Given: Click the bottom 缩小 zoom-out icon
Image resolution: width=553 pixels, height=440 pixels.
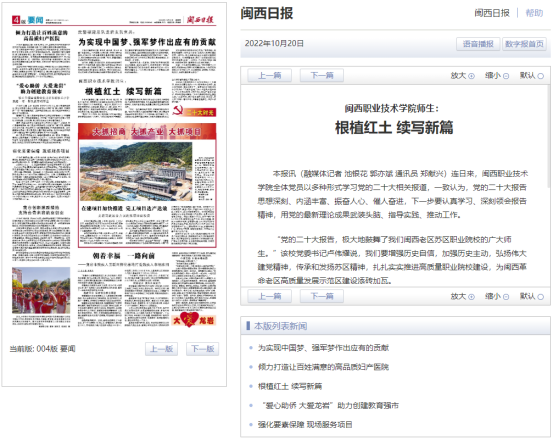Looking at the screenshot, I should (506, 297).
